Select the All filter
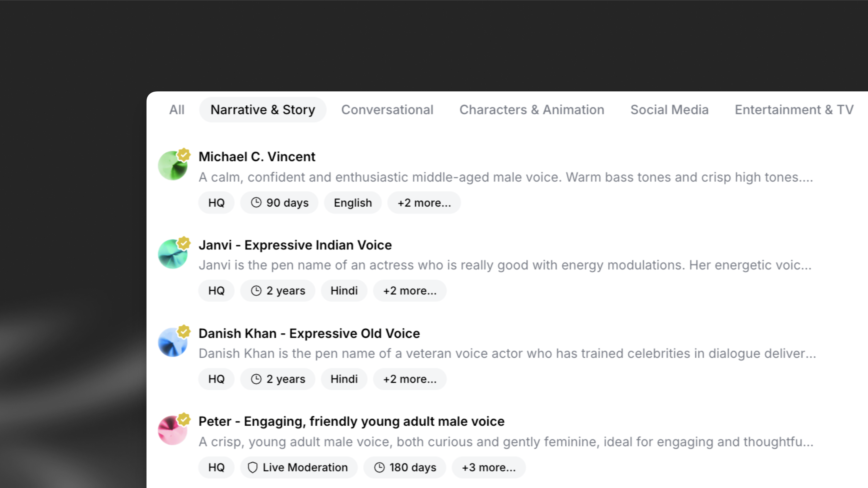 coord(177,110)
